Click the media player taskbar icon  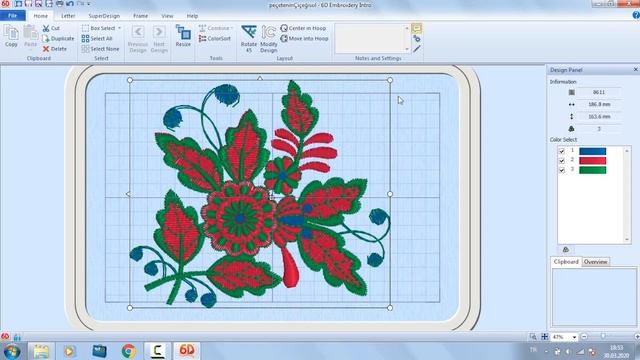[x=69, y=351]
